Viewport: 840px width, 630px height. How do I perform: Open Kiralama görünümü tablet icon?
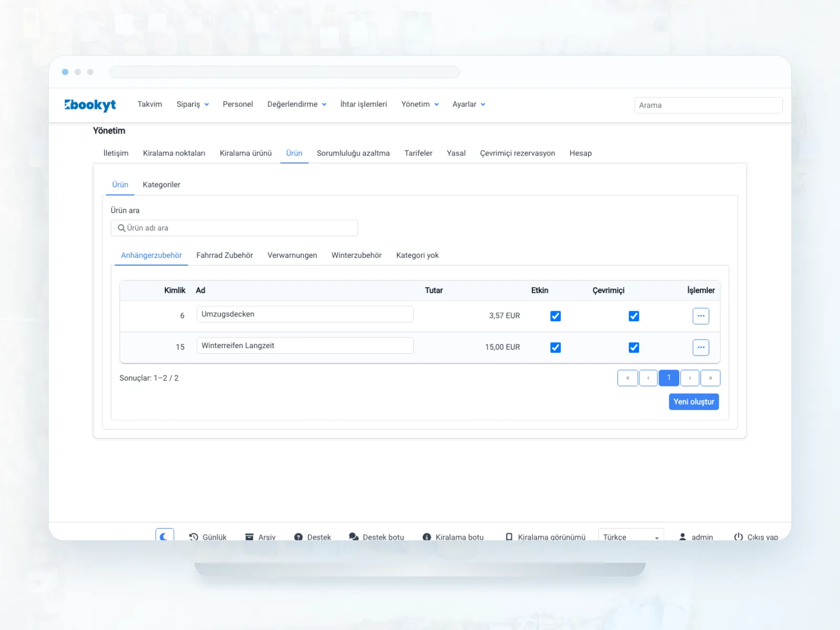pyautogui.click(x=509, y=537)
